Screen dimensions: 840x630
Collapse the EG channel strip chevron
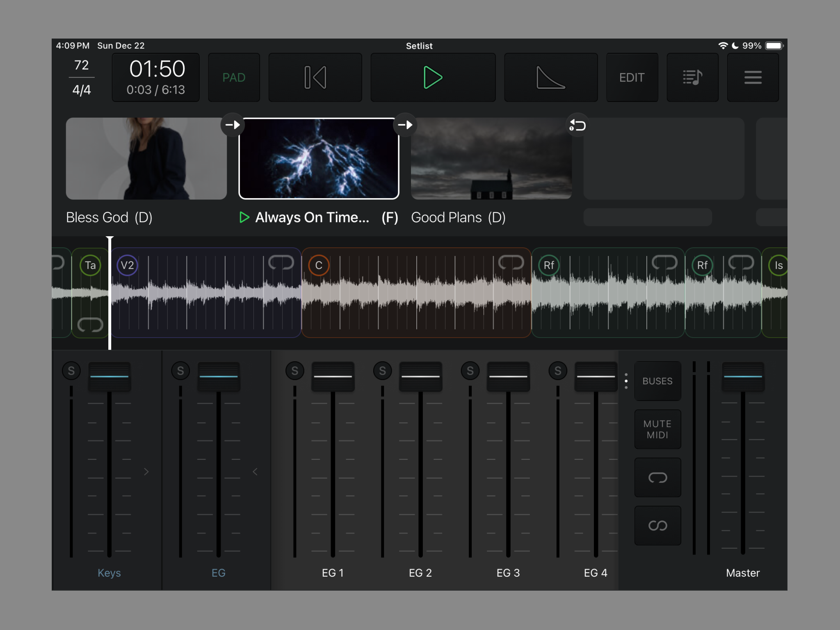click(256, 472)
